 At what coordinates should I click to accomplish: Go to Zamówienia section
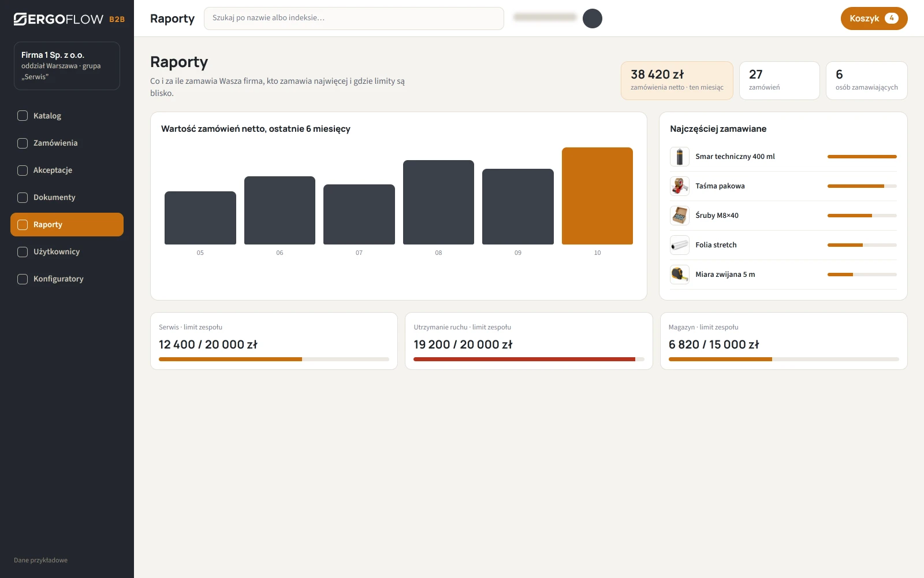click(67, 143)
